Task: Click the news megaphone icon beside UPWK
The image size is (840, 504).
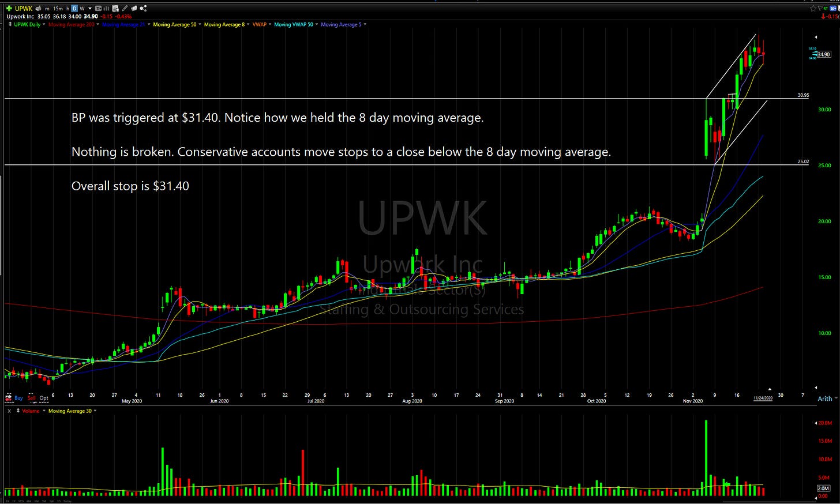Action: click(x=39, y=8)
